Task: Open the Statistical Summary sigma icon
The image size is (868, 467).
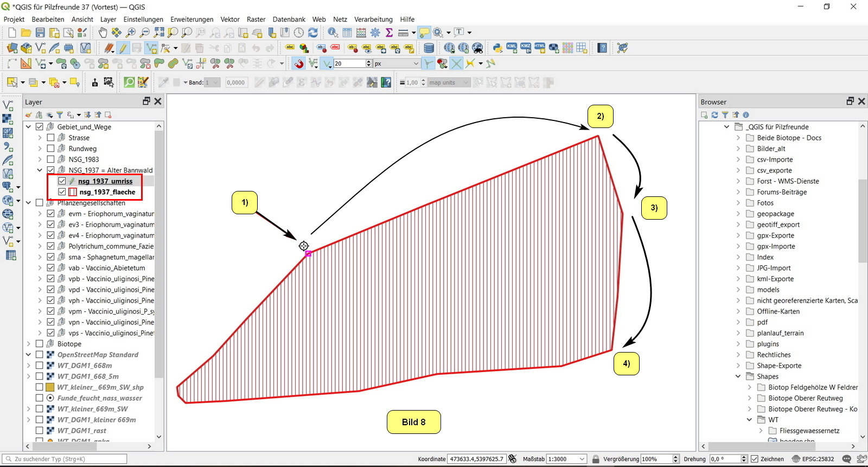Action: point(389,33)
